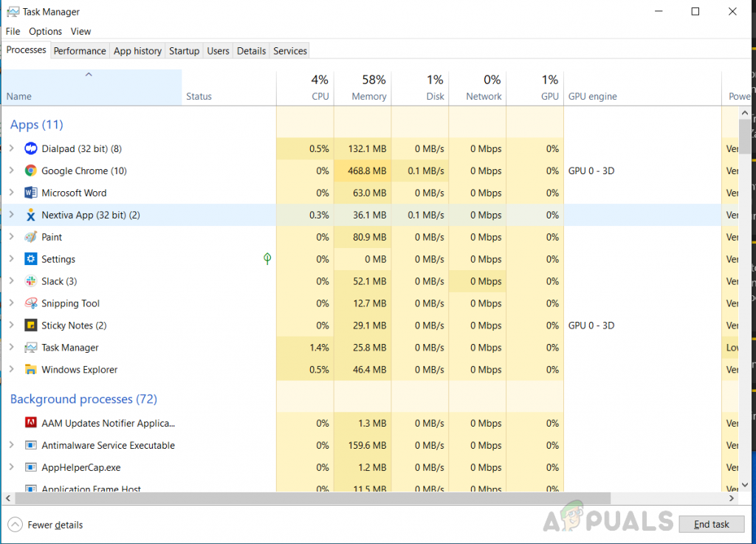Expand the Google Chrome process group
The image size is (756, 544).
pyautogui.click(x=12, y=171)
